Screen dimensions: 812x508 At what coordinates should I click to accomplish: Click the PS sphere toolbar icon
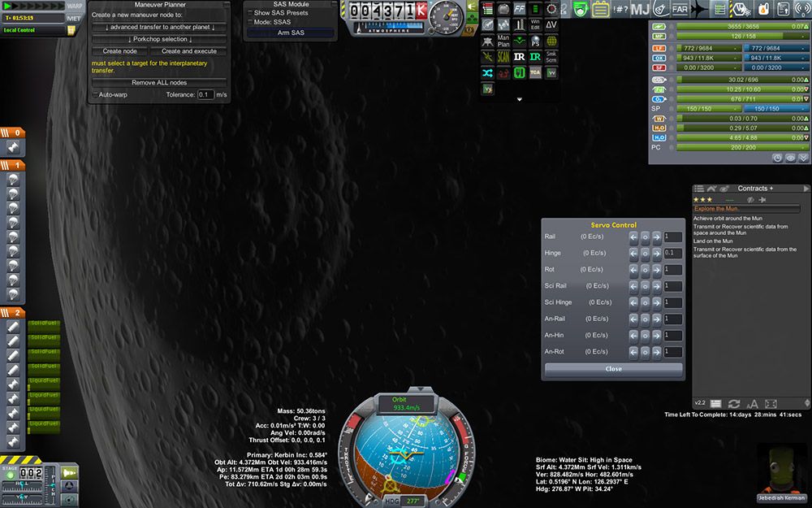535,41
